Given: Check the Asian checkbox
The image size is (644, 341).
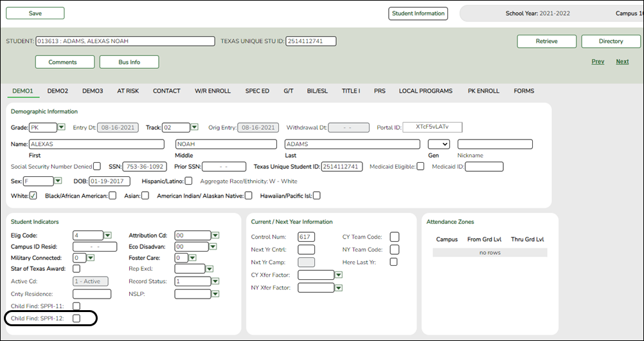Looking at the screenshot, I should coord(145,196).
